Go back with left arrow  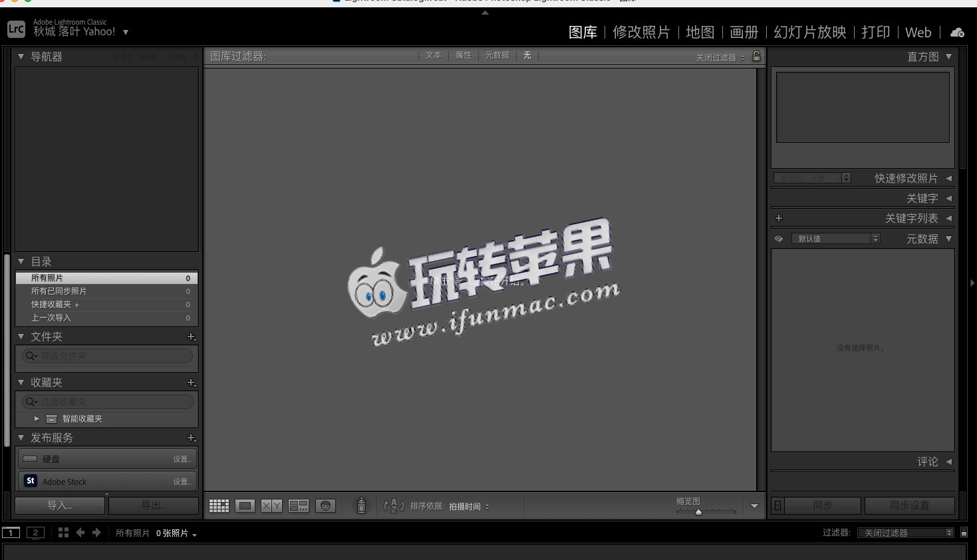[80, 533]
